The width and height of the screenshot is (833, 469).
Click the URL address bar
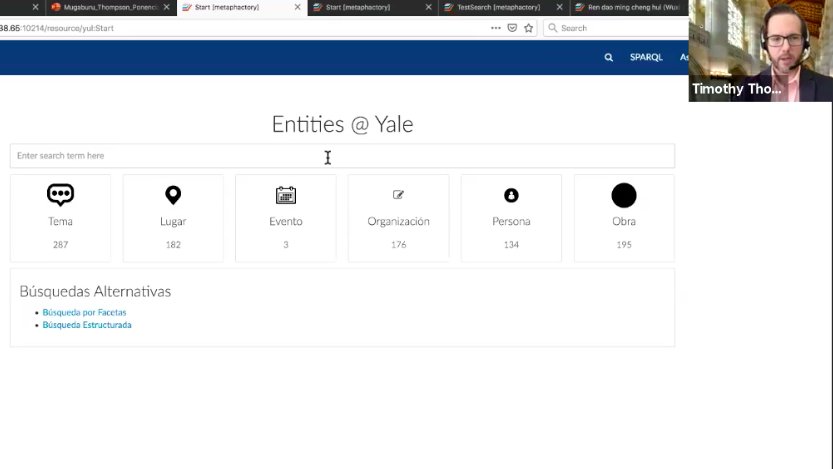(x=242, y=28)
